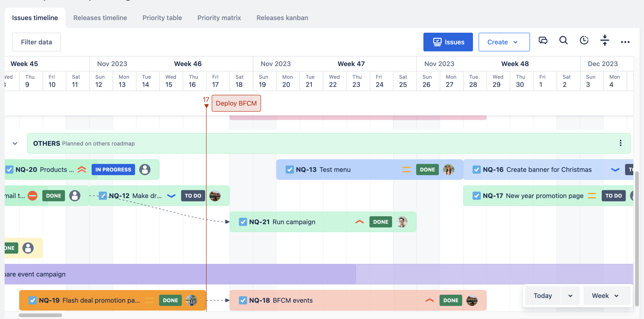Collapse the OTHERS roadmap group
Screen dimensions: 644x319
click(15, 143)
